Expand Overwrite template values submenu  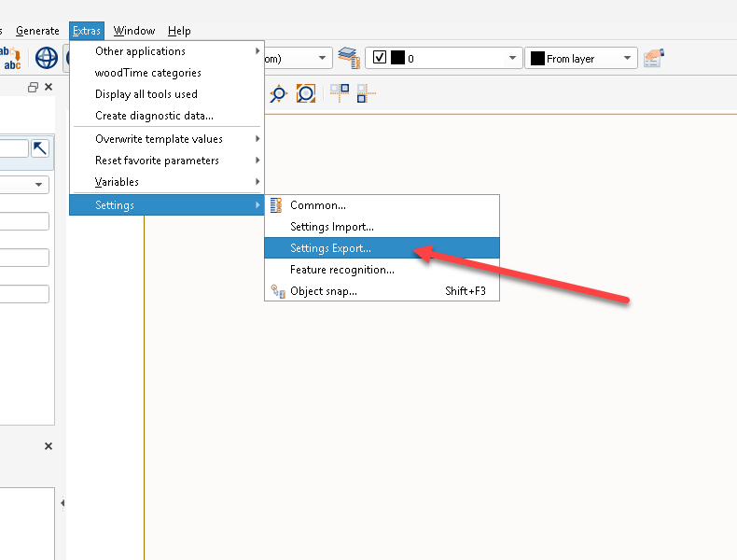pos(167,139)
